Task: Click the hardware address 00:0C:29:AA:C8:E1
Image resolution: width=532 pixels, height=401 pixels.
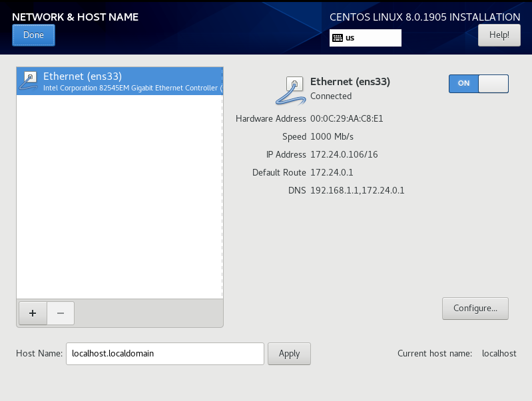Action: pos(346,118)
